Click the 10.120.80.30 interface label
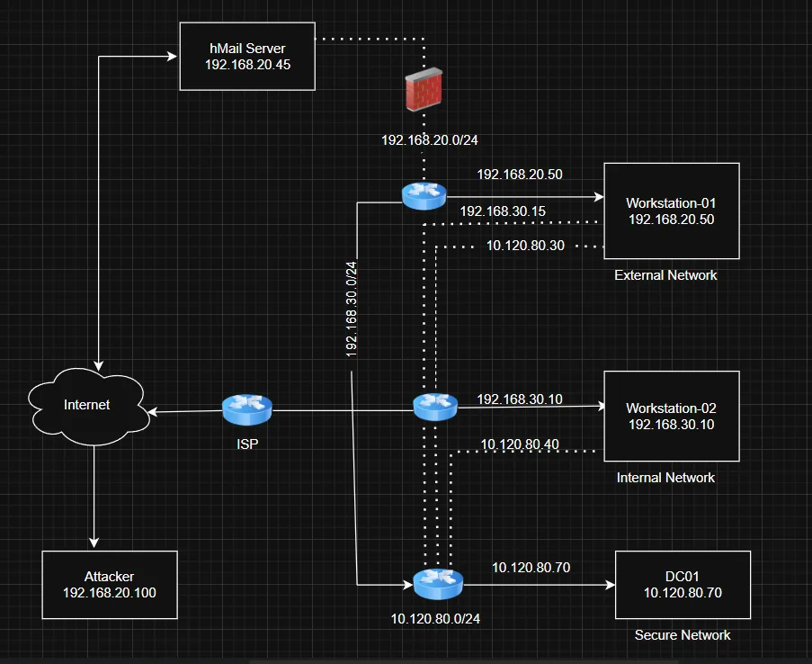Screen dimensions: 812x664 (x=525, y=245)
